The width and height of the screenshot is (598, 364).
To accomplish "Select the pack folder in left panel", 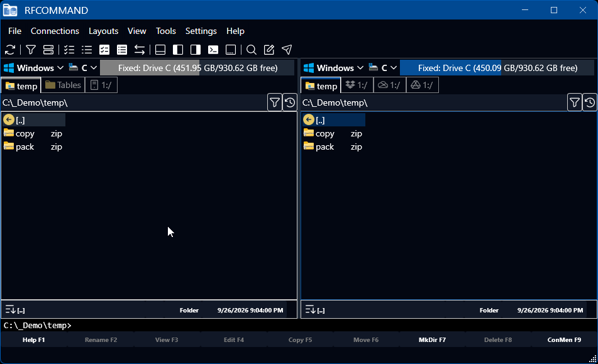I will coord(33,146).
